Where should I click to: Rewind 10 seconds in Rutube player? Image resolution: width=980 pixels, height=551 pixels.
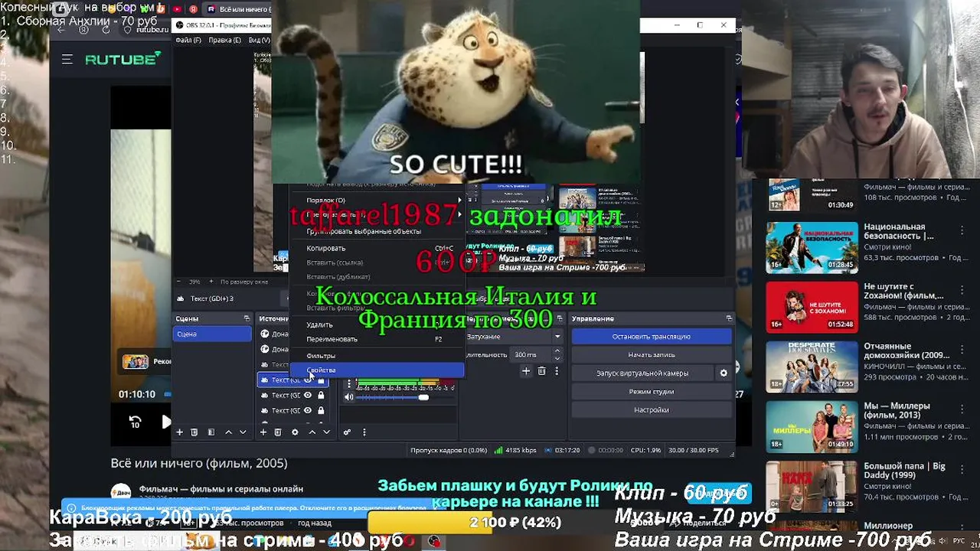pos(135,422)
